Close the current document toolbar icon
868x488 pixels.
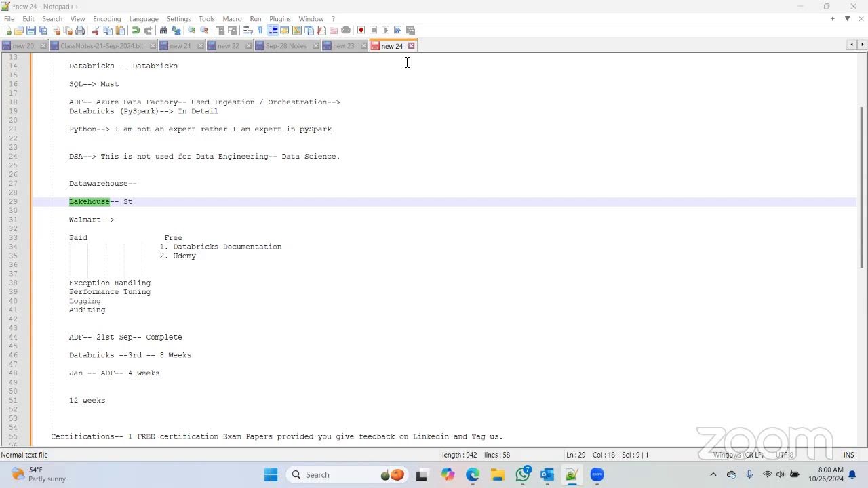click(x=56, y=30)
